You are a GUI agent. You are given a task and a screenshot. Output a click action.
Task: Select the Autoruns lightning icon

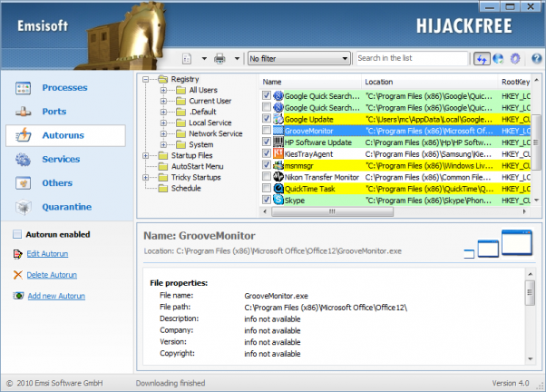tap(24, 135)
